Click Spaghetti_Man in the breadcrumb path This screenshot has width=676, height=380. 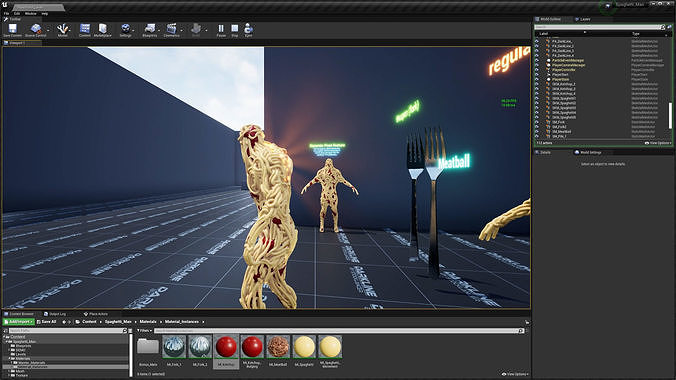118,322
